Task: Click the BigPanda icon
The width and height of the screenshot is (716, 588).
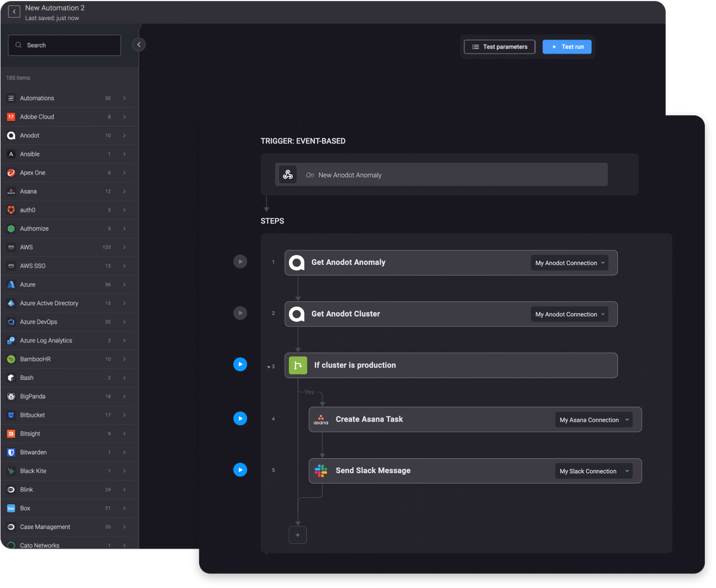Action: click(11, 396)
